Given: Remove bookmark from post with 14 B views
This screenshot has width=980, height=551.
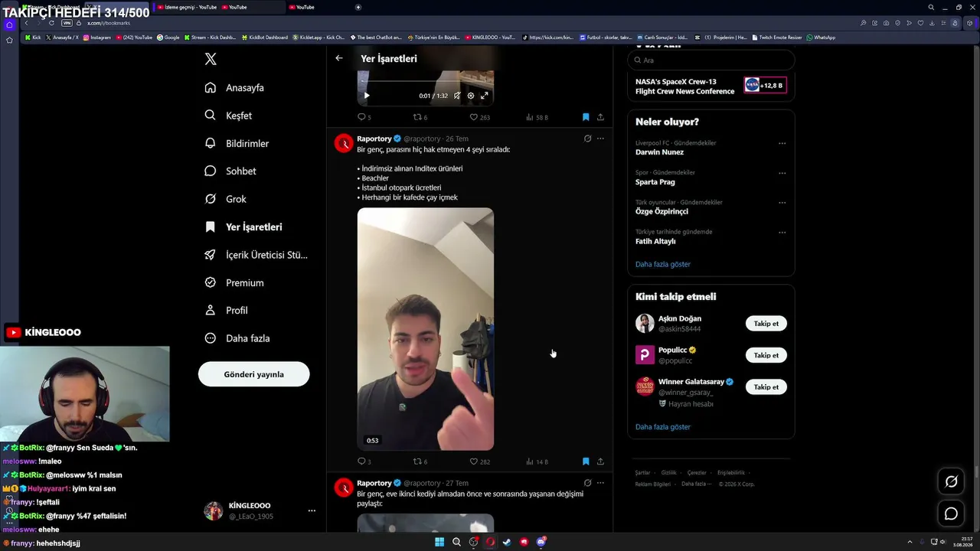Looking at the screenshot, I should click(586, 461).
